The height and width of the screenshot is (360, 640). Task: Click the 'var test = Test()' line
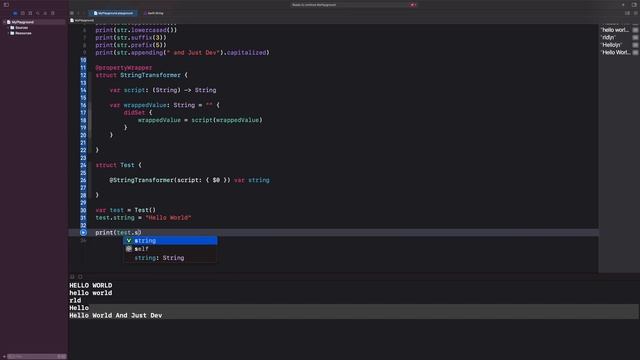click(125, 210)
